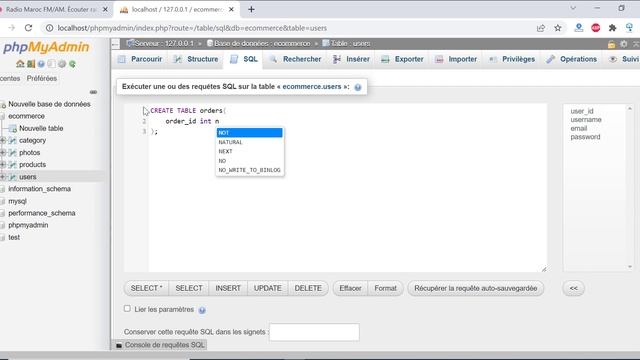Viewport: 640px width, 360px height.
Task: Open navigation panel settings gear icon
Action: pyautogui.click(x=62, y=64)
